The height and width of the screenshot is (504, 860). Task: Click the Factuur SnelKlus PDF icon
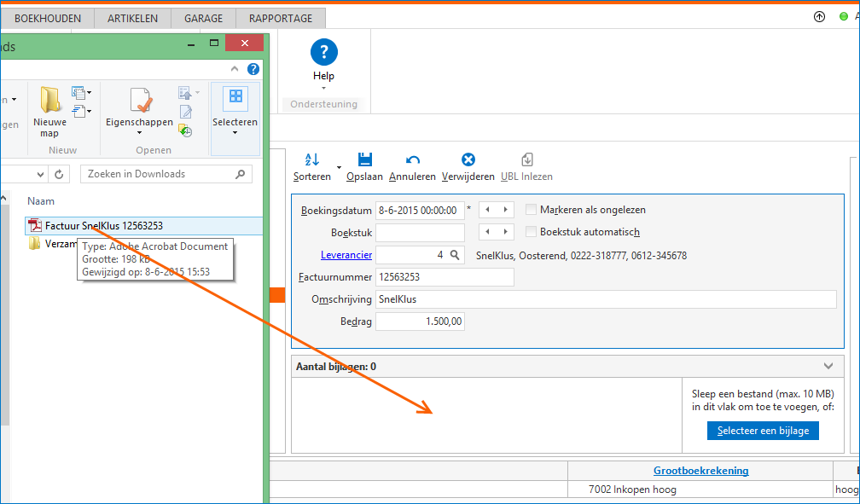(35, 225)
